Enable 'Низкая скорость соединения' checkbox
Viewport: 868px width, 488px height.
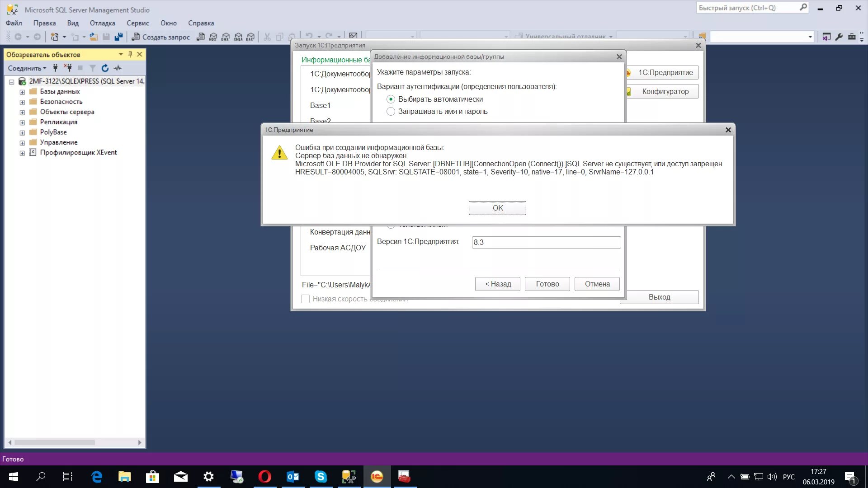pos(306,299)
